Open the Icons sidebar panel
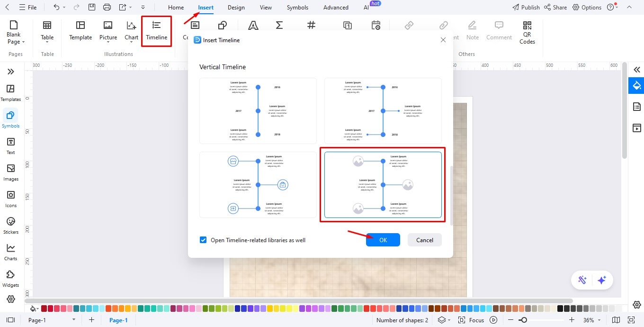Viewport: 644px width, 327px height. tap(11, 199)
